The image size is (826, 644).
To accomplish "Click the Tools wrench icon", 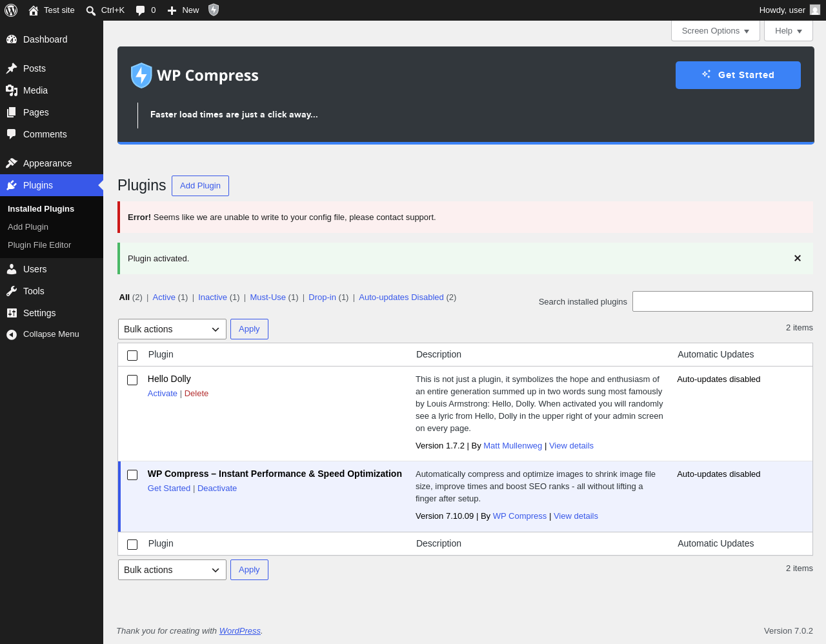I will click(12, 291).
